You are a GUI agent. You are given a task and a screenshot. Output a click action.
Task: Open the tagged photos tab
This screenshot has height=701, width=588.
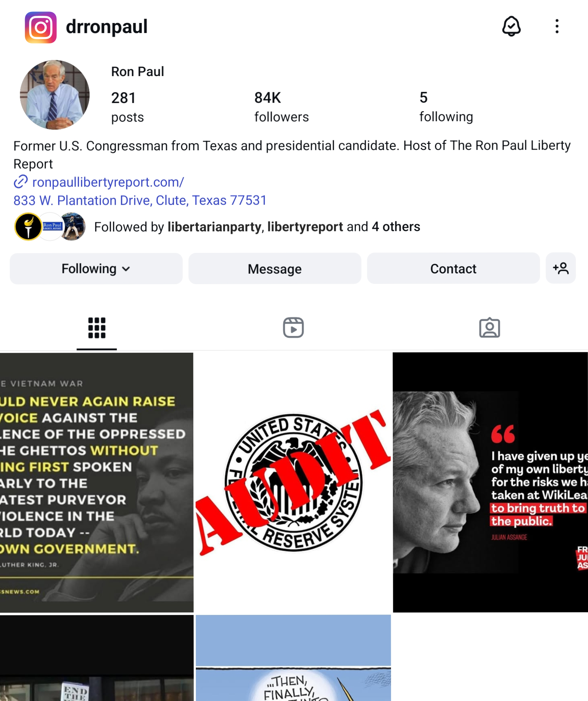489,328
